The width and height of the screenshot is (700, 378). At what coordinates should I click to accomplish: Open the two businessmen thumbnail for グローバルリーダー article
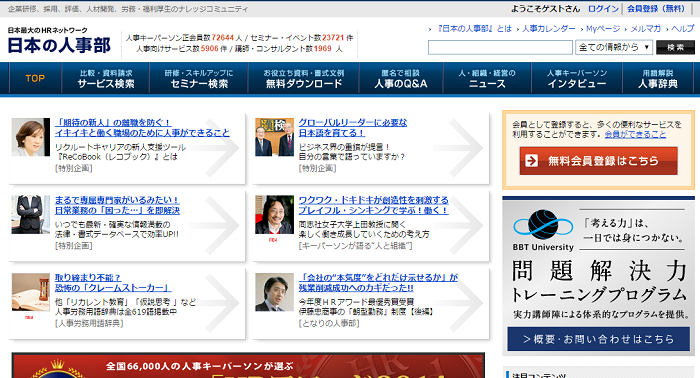[275, 137]
